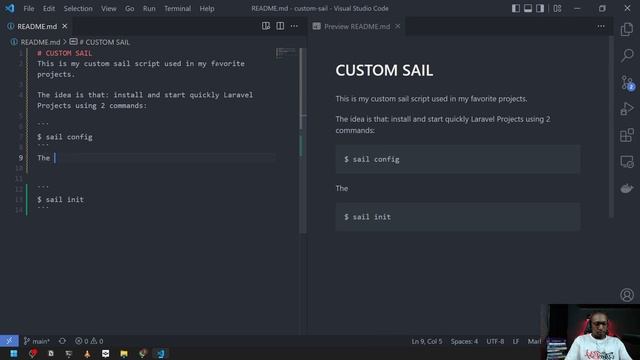This screenshot has height=360, width=640.
Task: Open More Actions for the preview group
Action: tap(601, 26)
